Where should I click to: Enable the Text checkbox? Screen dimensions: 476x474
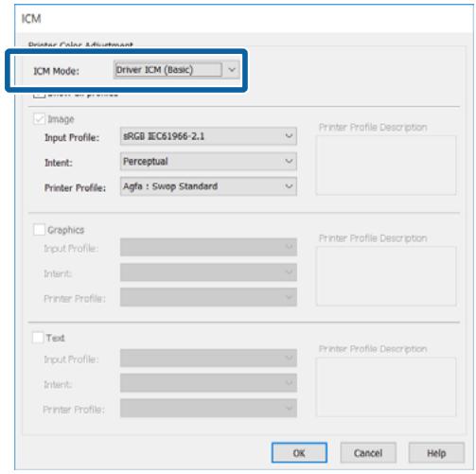(38, 338)
